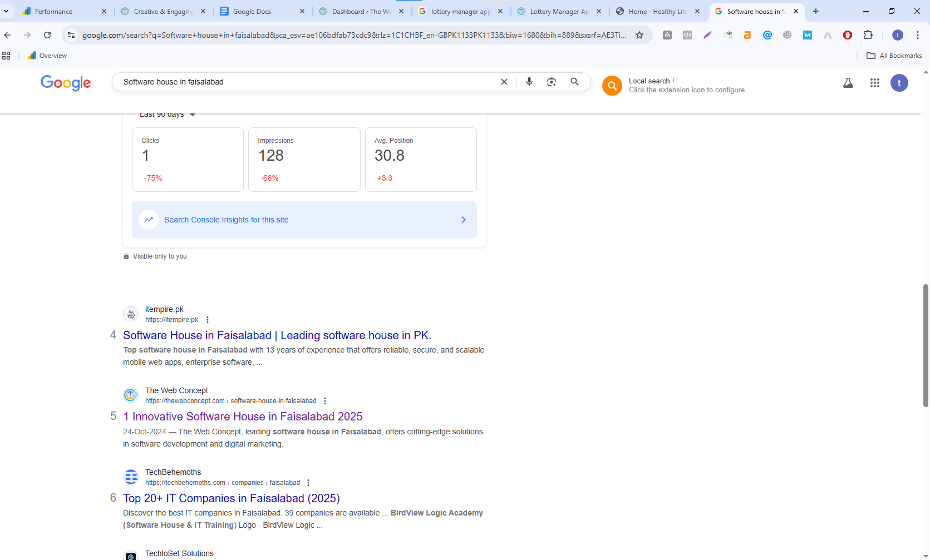
Task: Go forward to next page
Action: pos(27,35)
